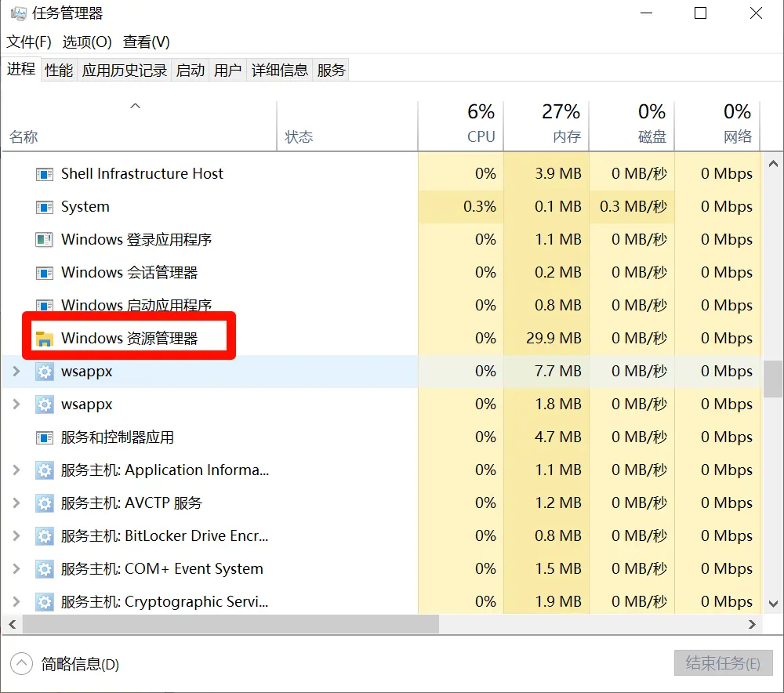
Task: Click the gear icon of wsappx using 1.8 MB
Action: tap(45, 405)
